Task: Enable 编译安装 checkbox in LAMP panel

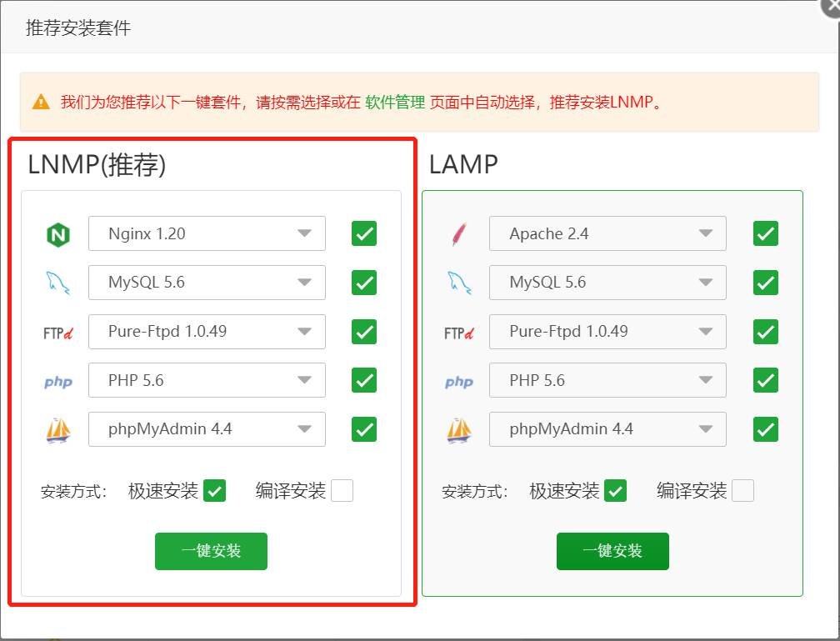Action: tap(743, 490)
